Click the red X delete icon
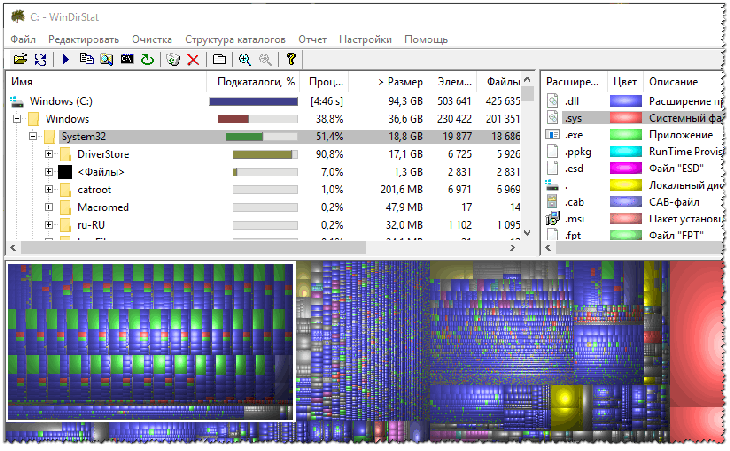The image size is (730, 451). click(x=193, y=59)
